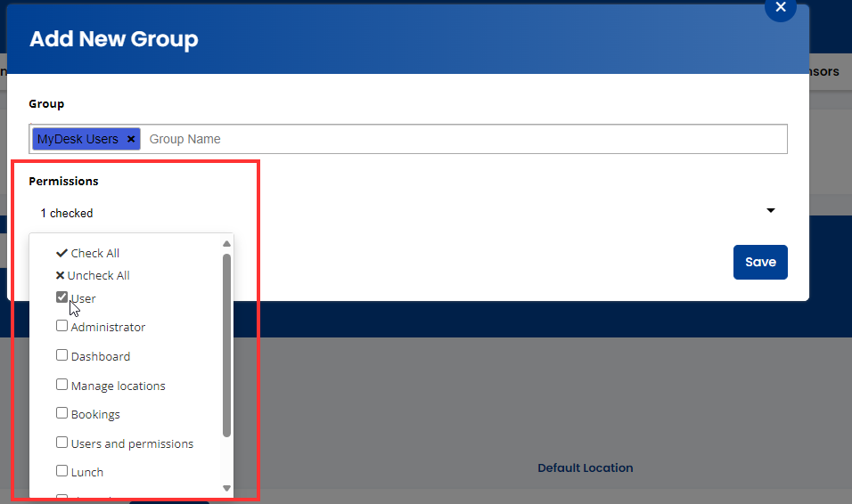
Task: Click the Manage locations label text
Action: click(x=118, y=386)
